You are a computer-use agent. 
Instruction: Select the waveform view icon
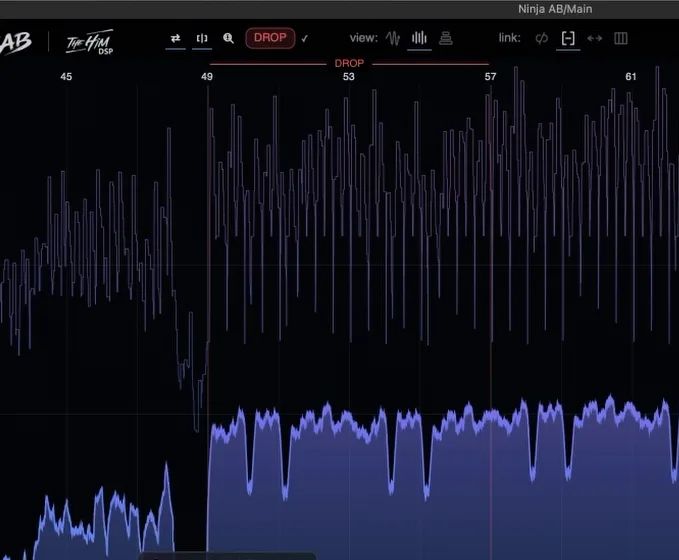coord(393,38)
